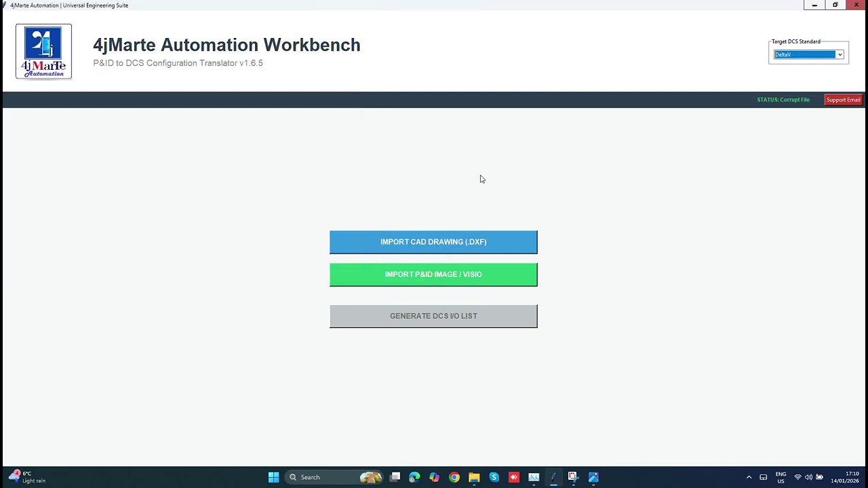Click the active feather app taskbar icon
Image resolution: width=868 pixels, height=488 pixels.
[x=553, y=477]
